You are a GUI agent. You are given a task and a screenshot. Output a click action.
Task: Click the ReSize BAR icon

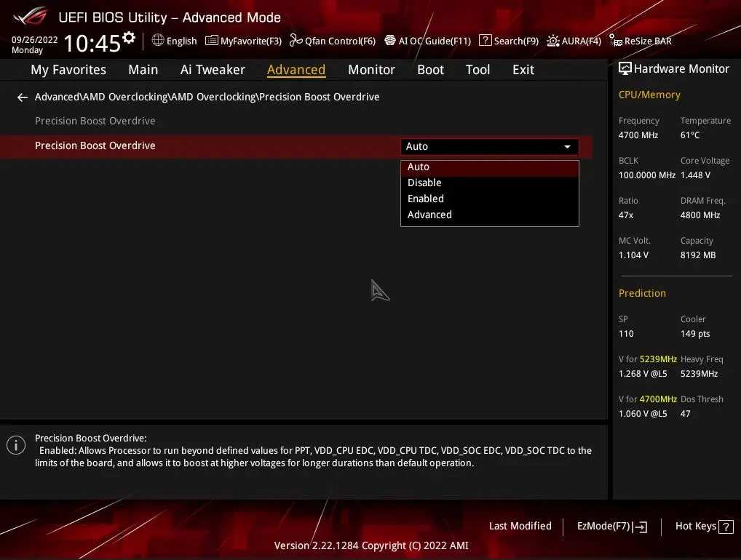(x=616, y=41)
